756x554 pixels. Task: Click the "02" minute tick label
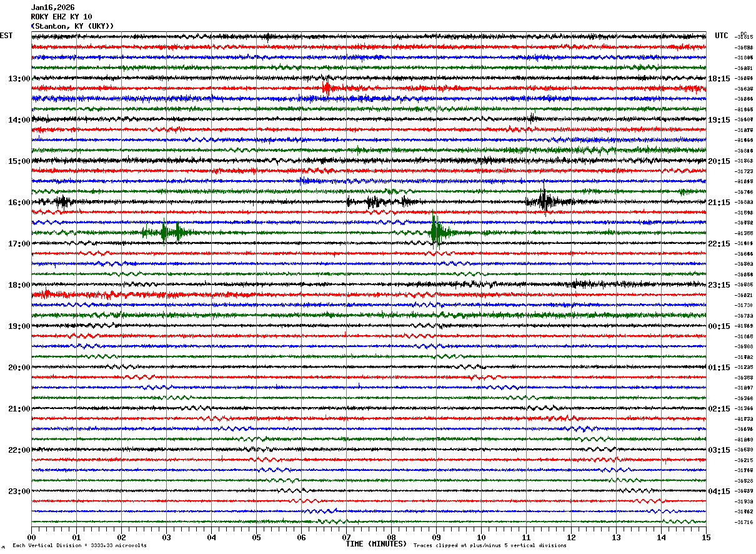pyautogui.click(x=121, y=537)
